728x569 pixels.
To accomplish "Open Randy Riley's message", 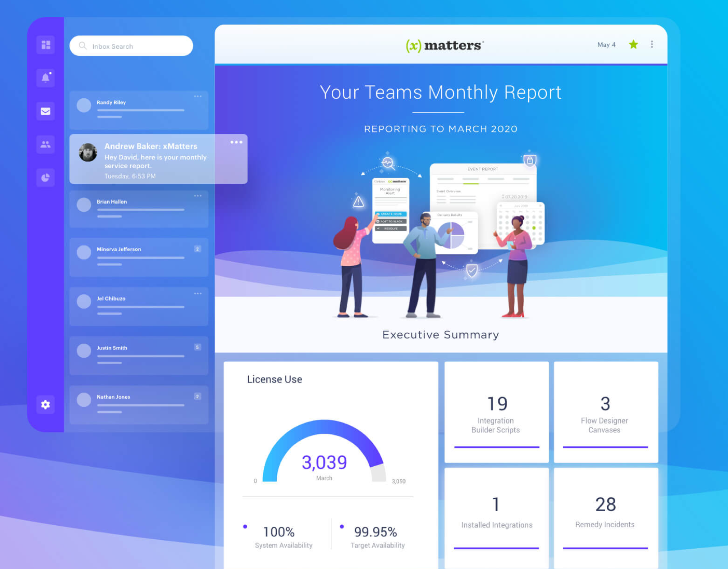I will [x=139, y=110].
